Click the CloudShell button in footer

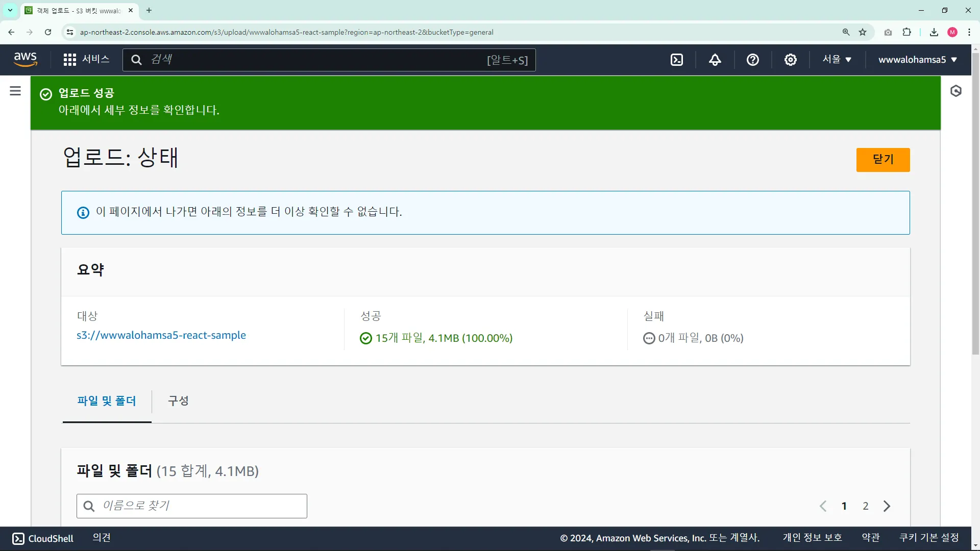pyautogui.click(x=43, y=539)
